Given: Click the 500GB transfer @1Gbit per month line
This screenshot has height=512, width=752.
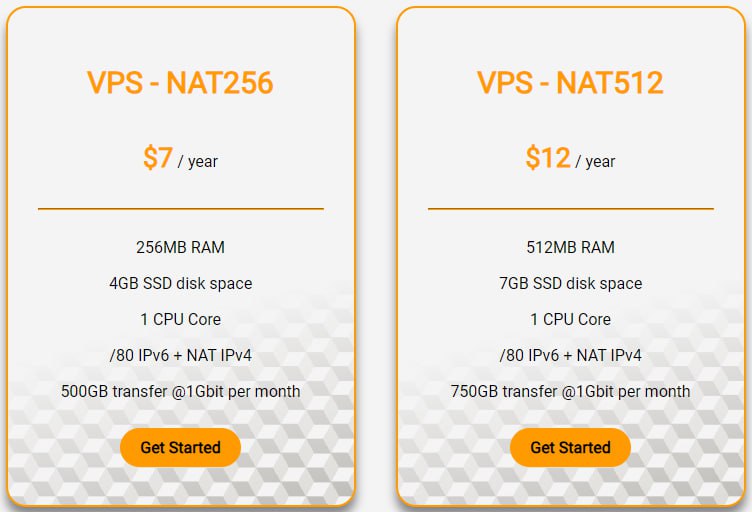Looking at the screenshot, I should tap(180, 392).
